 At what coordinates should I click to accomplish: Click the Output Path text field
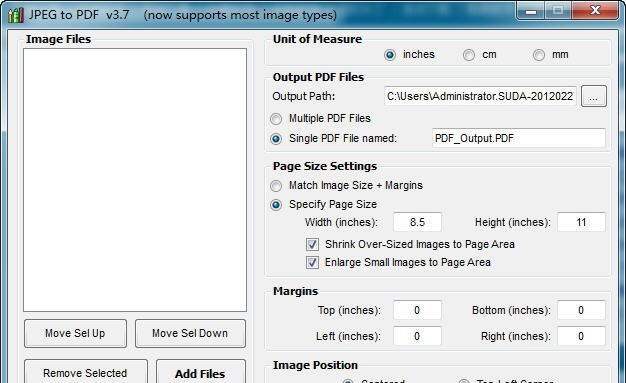point(480,96)
